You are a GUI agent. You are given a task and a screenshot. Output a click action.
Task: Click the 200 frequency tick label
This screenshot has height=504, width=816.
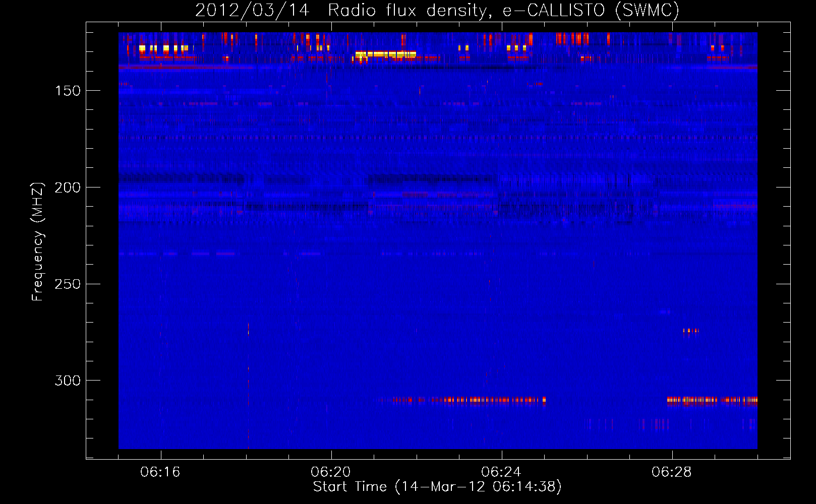(x=68, y=187)
